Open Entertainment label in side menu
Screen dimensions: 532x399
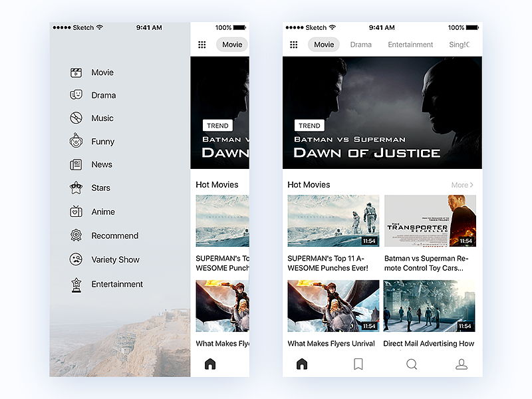click(x=117, y=284)
